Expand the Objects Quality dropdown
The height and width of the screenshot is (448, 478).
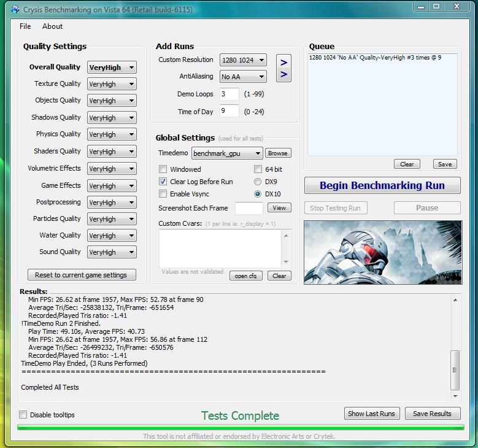click(112, 101)
